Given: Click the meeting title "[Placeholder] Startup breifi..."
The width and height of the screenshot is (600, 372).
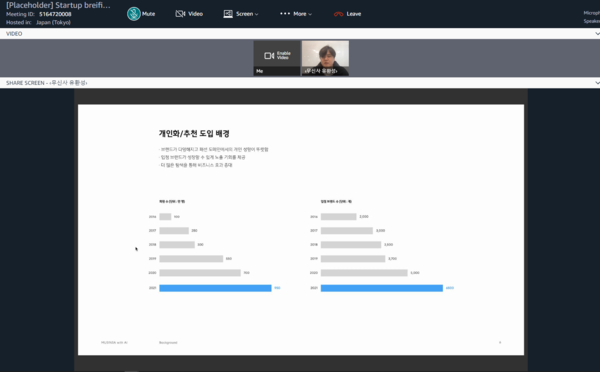Looking at the screenshot, I should (x=58, y=5).
